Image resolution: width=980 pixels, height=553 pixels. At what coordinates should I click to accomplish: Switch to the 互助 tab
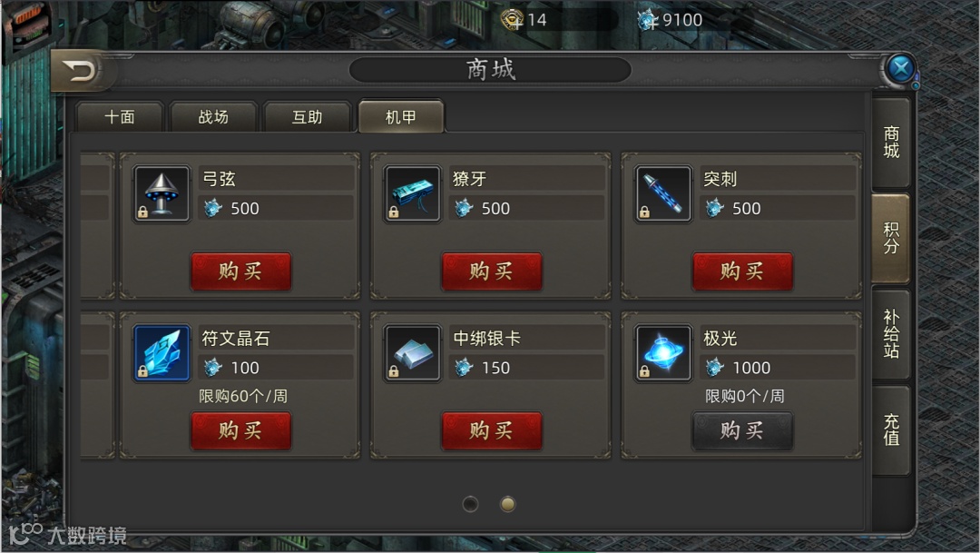tap(307, 117)
